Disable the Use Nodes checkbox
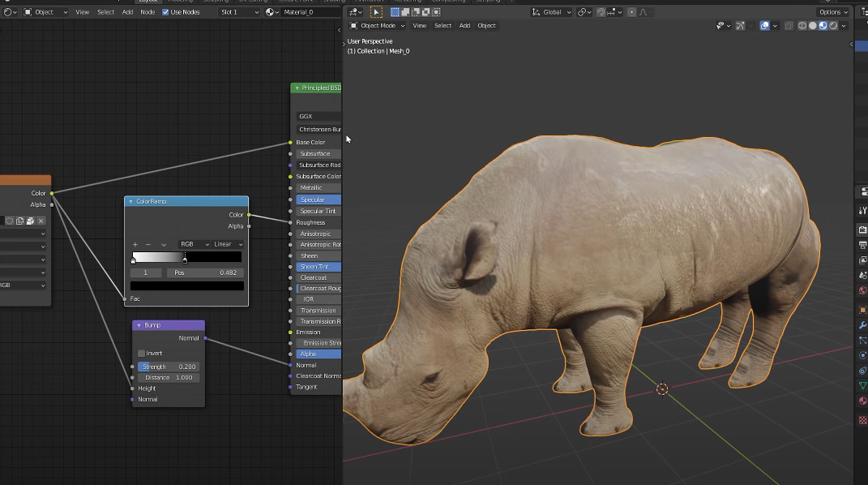Image resolution: width=868 pixels, height=485 pixels. [x=165, y=12]
